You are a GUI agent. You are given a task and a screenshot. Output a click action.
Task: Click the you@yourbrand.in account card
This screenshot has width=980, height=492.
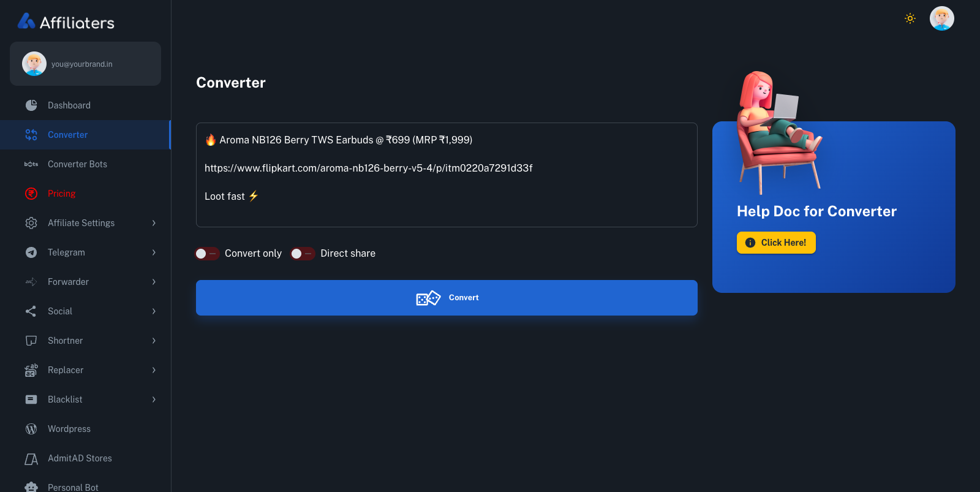coord(85,64)
